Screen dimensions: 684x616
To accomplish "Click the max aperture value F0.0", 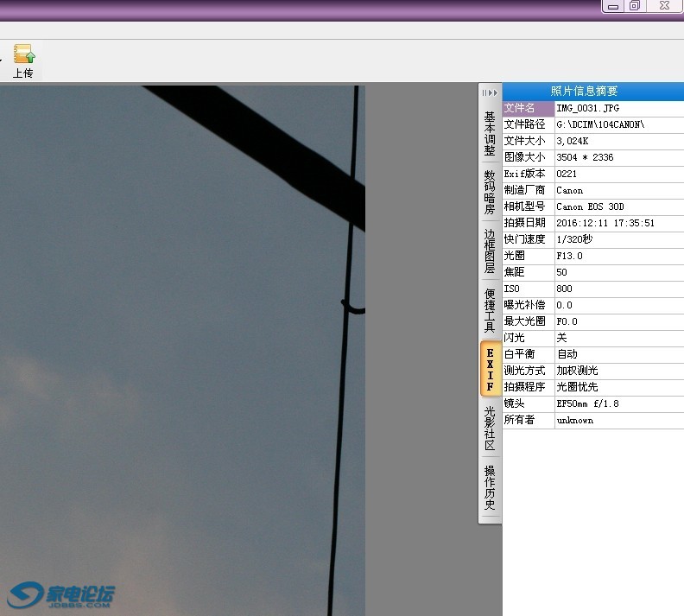I will (x=567, y=321).
